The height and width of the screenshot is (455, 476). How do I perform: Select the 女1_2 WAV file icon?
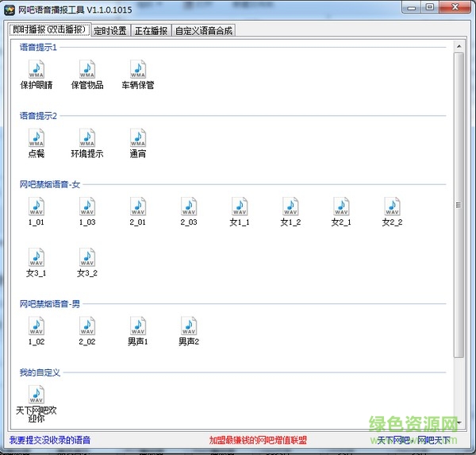290,206
